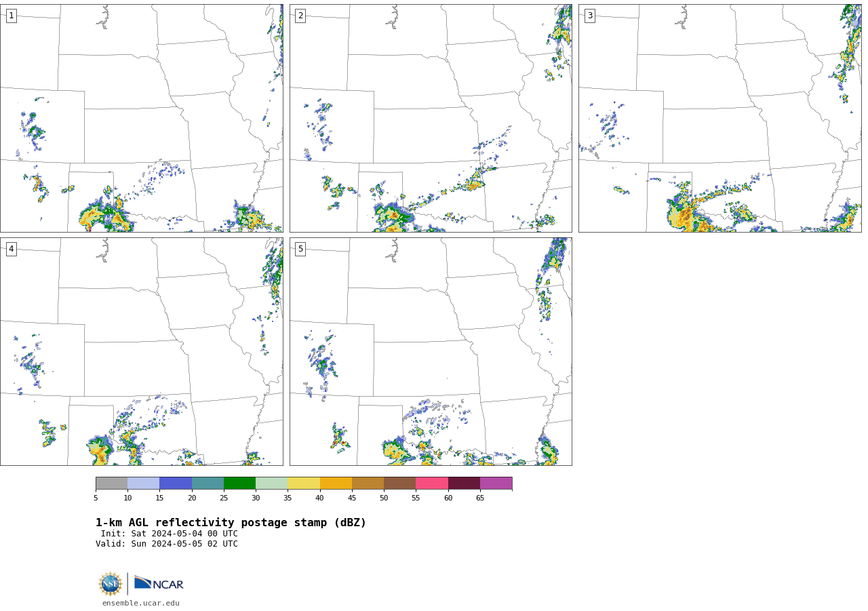Click the 'Valid: Sun 2024-05-05 02 UTC' line
The height and width of the screenshot is (611, 868).
tap(167, 544)
